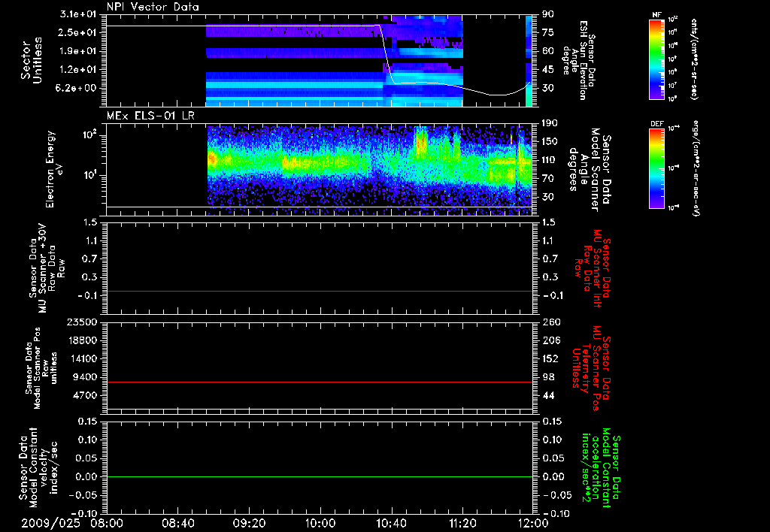Click the 08:40 time axis label
Screen dimensions: 770x532
click(177, 523)
